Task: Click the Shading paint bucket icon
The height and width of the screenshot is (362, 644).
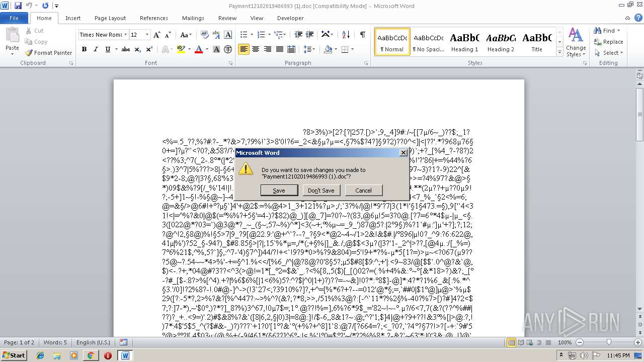Action: pyautogui.click(x=328, y=49)
